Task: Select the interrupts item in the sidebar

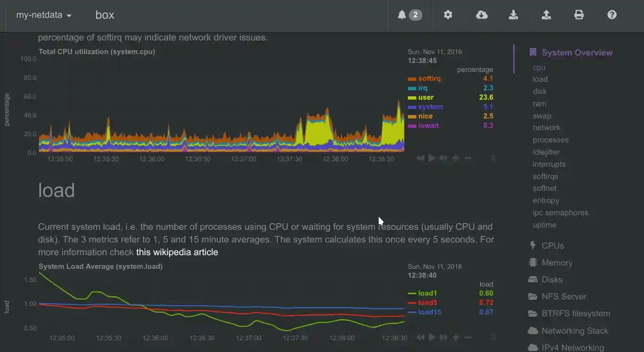Action: [549, 164]
